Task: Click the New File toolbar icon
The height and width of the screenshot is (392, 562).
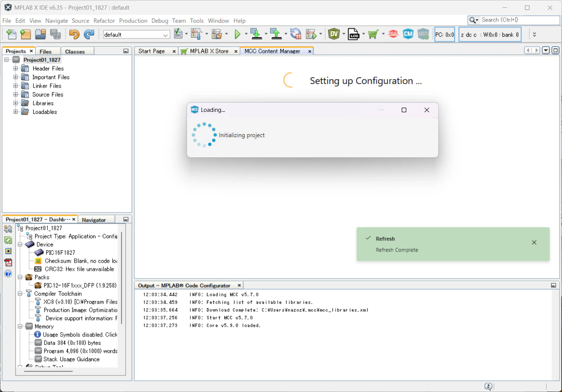Action: (11, 34)
